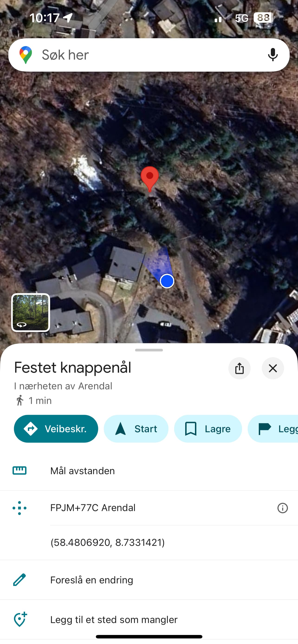Expand the bottom sheet drag handle
The image size is (298, 644).
point(149,350)
